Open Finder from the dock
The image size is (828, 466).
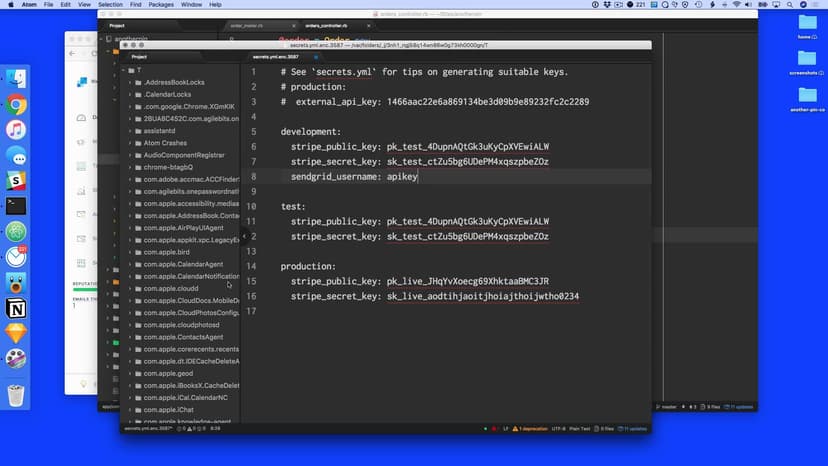click(x=16, y=78)
